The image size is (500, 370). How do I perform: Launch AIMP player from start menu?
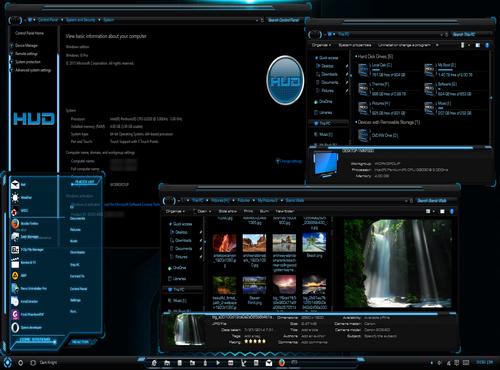point(19,276)
